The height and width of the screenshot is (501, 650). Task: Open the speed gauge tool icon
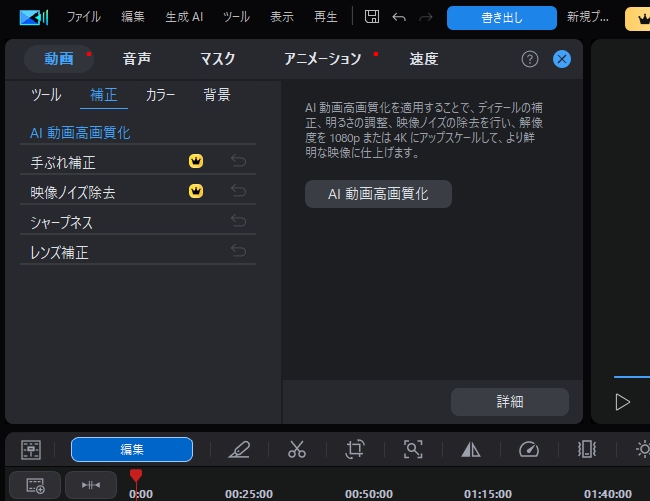pyautogui.click(x=529, y=449)
